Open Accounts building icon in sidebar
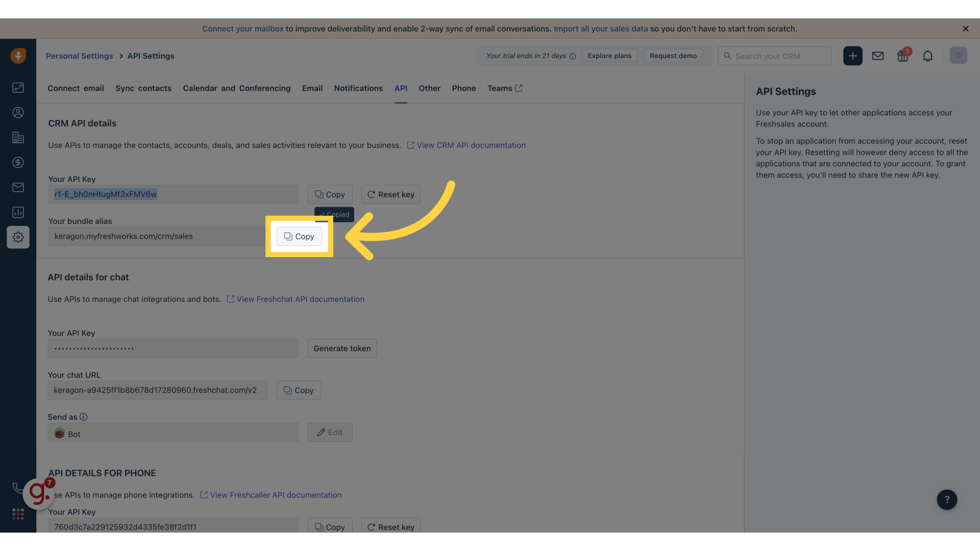Image resolution: width=980 pixels, height=551 pixels. [18, 138]
